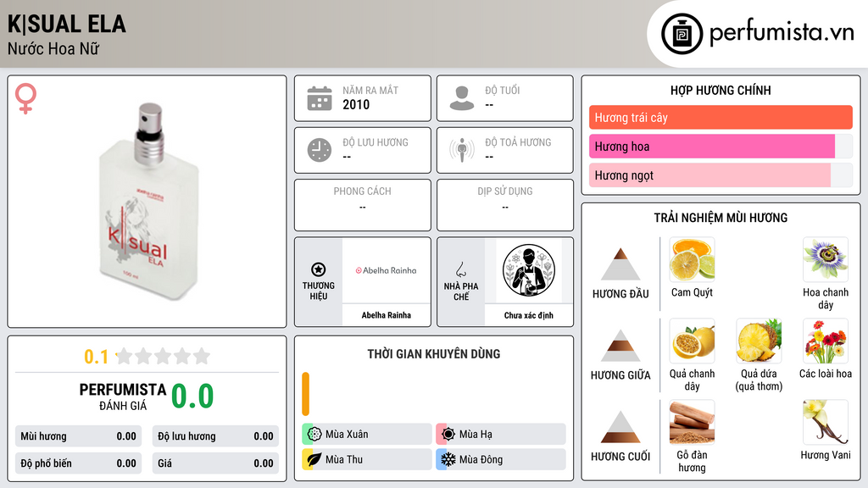Click the perfumer silhouette illustration
Viewport: 868px width, 488px height.
[529, 270]
